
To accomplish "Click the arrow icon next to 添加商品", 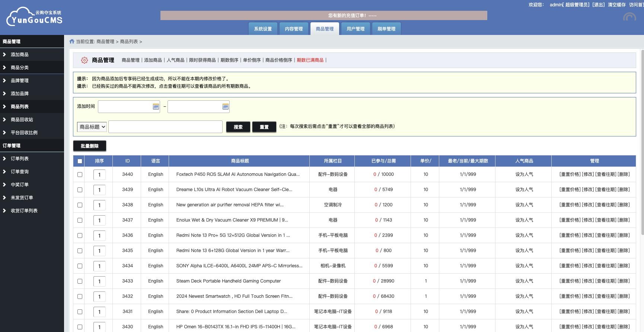I will pos(4,55).
